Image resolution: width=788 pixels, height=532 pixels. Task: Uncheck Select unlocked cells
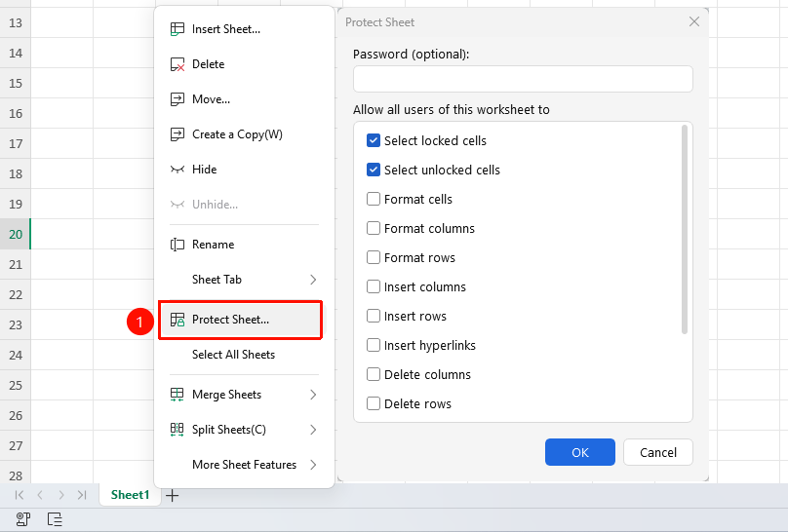point(374,170)
